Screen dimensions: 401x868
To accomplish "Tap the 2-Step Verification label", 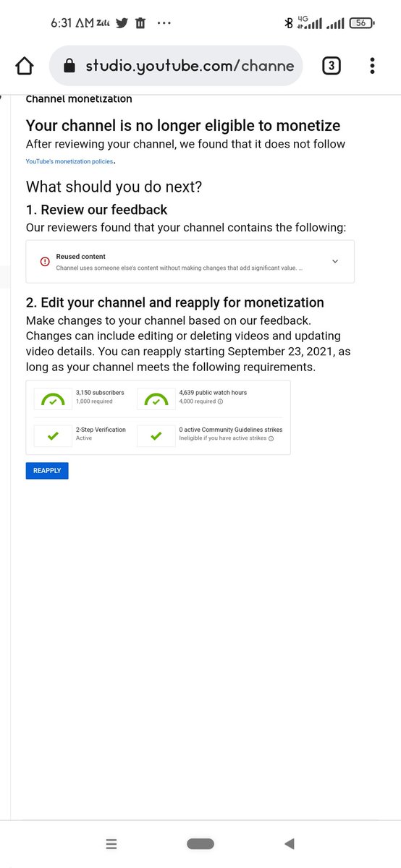I will tap(101, 430).
